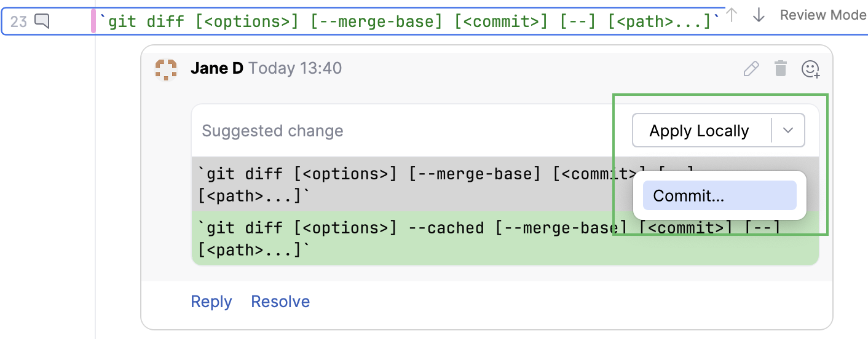868x339 pixels.
Task: Click Jane D's avatar icon
Action: click(166, 69)
